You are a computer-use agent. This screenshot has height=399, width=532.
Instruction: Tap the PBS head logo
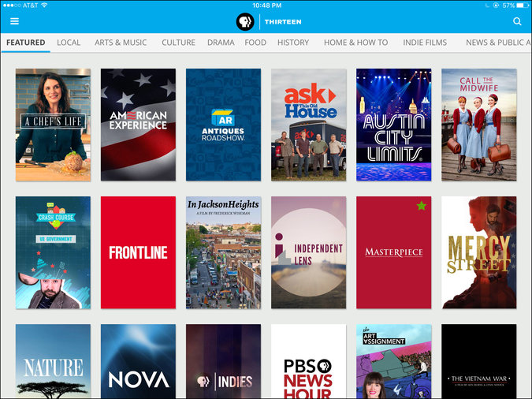(x=245, y=22)
